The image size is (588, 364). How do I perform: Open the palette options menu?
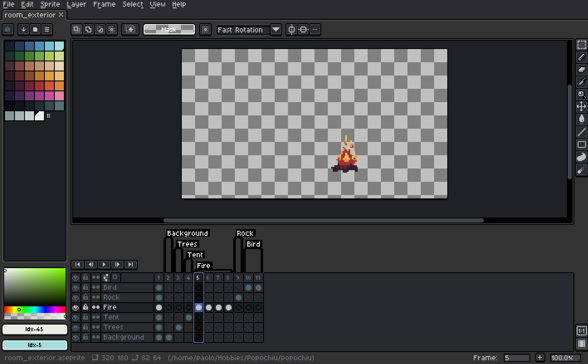[x=47, y=29]
